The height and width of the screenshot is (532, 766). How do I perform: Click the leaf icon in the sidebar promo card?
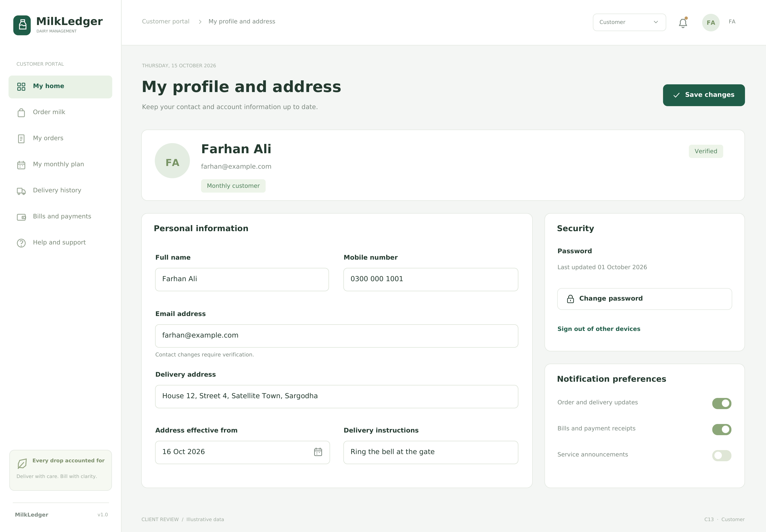point(22,463)
